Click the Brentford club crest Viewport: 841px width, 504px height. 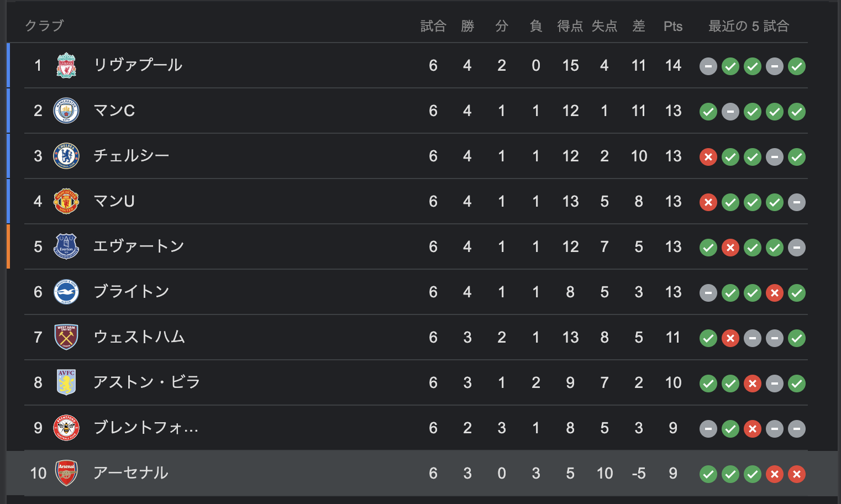[x=66, y=428]
